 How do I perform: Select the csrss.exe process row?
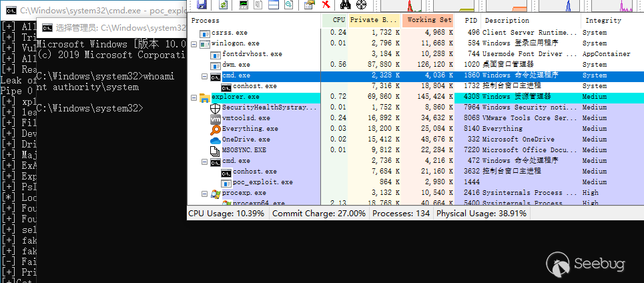tap(416, 33)
